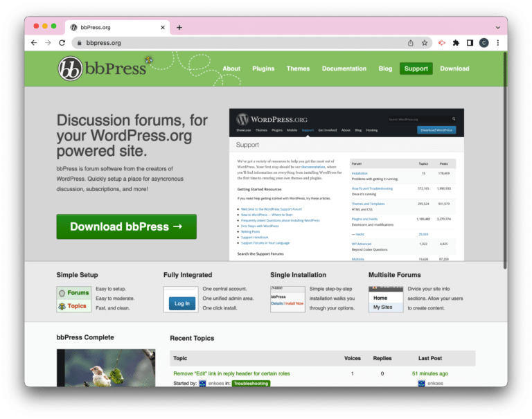
Task: Click the lock icon in address bar
Action: 80,43
